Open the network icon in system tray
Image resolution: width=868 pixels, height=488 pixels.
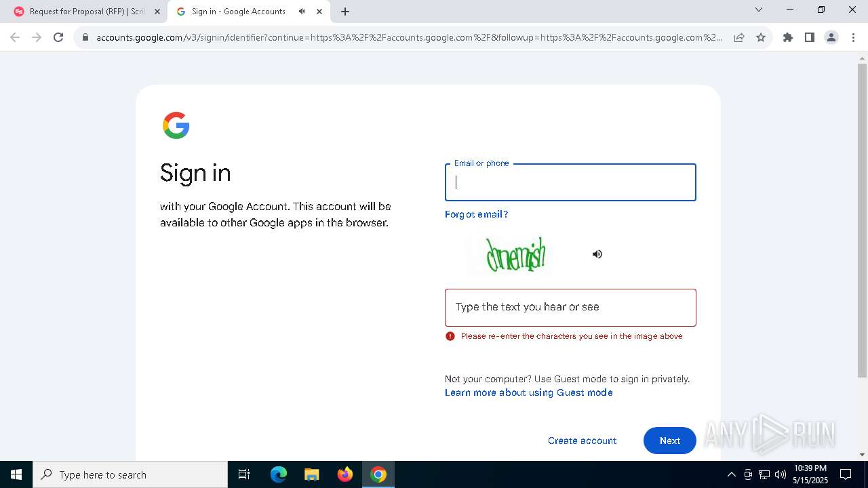pyautogui.click(x=764, y=474)
